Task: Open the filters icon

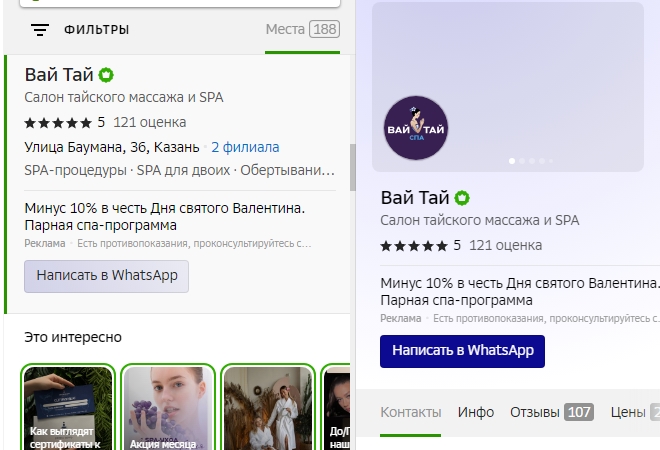Action: pyautogui.click(x=40, y=30)
